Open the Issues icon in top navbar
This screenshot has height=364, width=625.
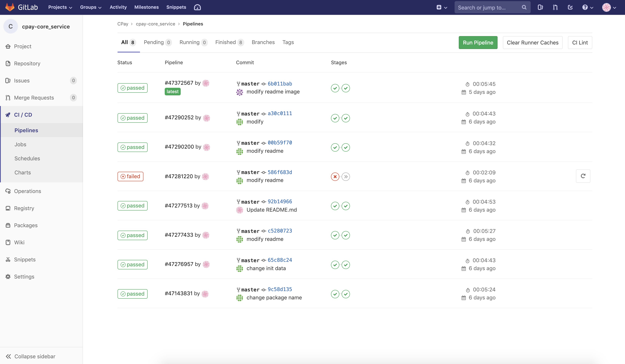pyautogui.click(x=540, y=7)
